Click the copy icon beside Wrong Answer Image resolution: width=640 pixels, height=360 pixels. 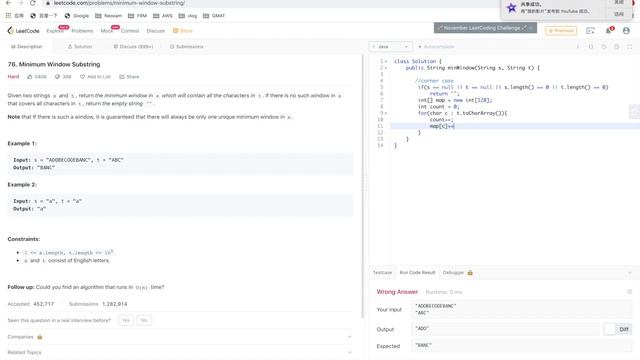point(629,292)
